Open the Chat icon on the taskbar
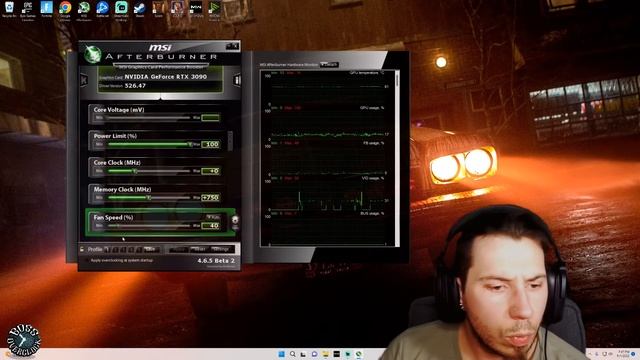The height and width of the screenshot is (360, 640). (x=314, y=354)
